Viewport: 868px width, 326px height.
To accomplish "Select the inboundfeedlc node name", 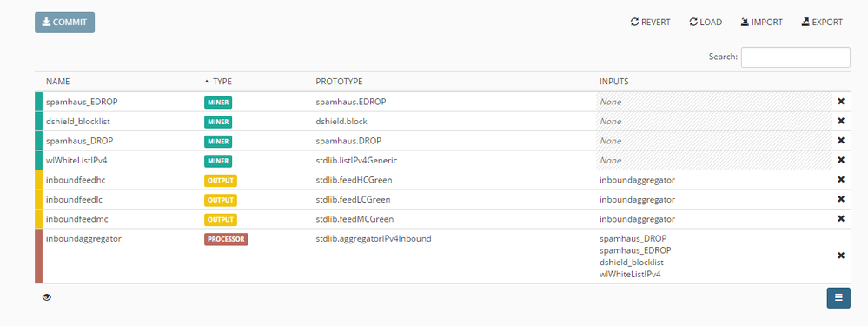I will [x=74, y=199].
